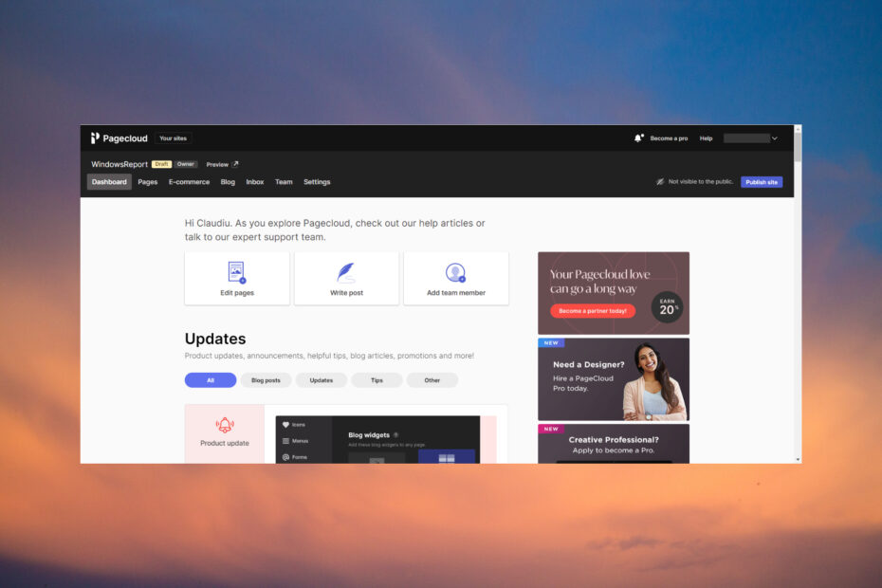The height and width of the screenshot is (588, 882).
Task: Click Become a partner today button
Action: click(x=593, y=311)
